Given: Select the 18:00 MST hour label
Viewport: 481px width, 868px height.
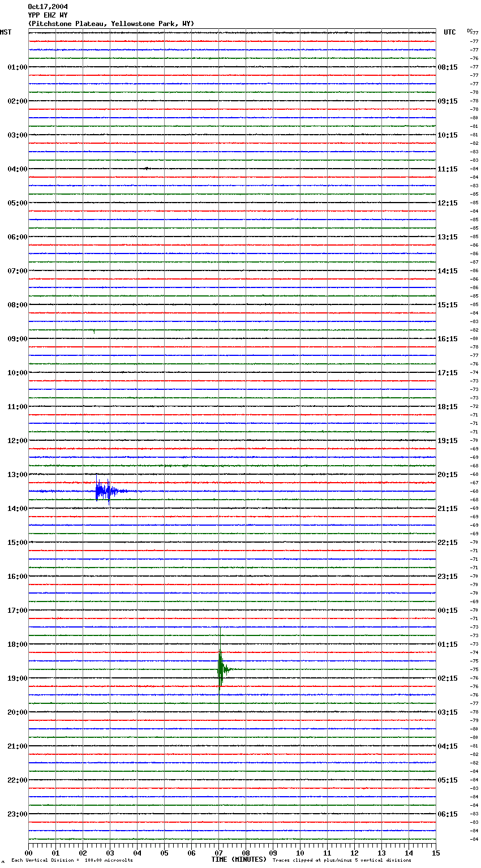Looking at the screenshot, I should tap(18, 644).
